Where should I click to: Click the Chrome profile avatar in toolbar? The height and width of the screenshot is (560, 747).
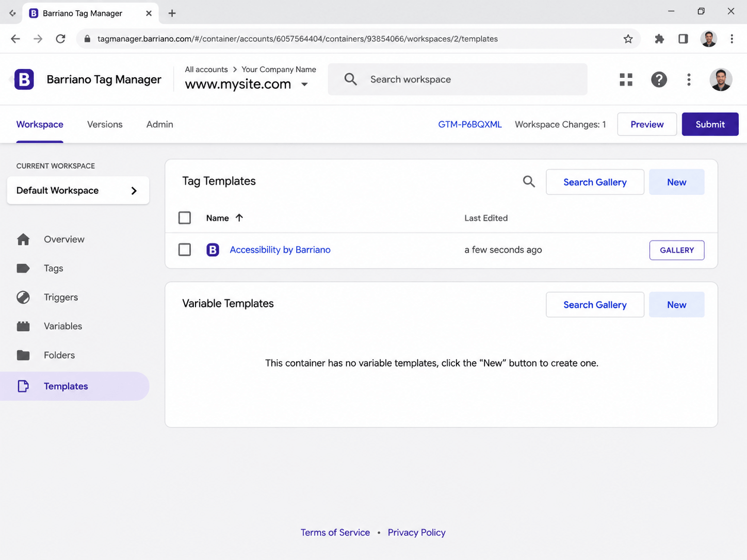point(708,39)
